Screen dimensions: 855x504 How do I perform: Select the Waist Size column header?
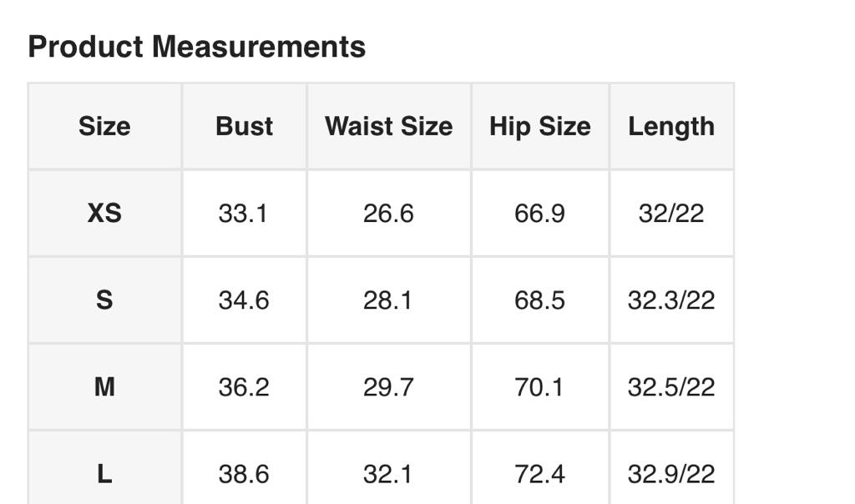pos(388,127)
